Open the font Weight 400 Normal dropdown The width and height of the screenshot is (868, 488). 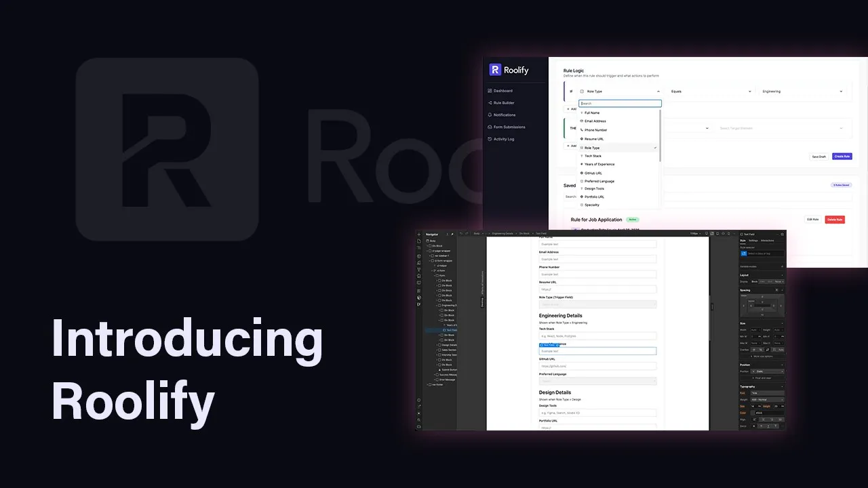tap(767, 399)
